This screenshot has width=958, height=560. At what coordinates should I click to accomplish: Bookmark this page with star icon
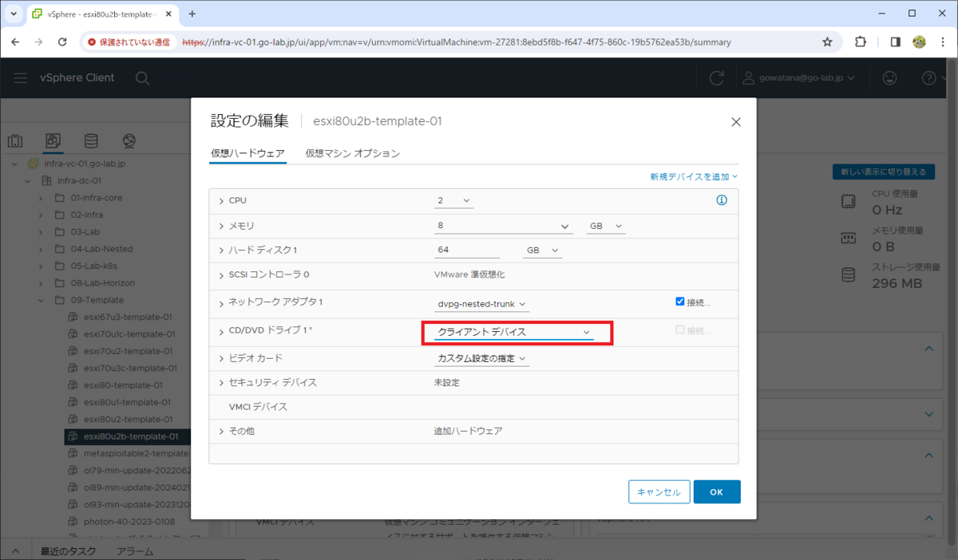827,42
